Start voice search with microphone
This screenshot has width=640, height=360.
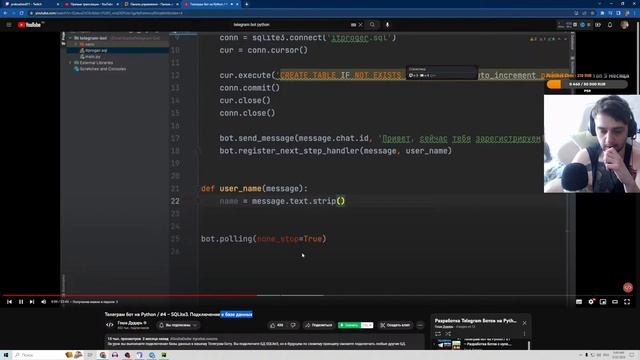click(x=387, y=24)
